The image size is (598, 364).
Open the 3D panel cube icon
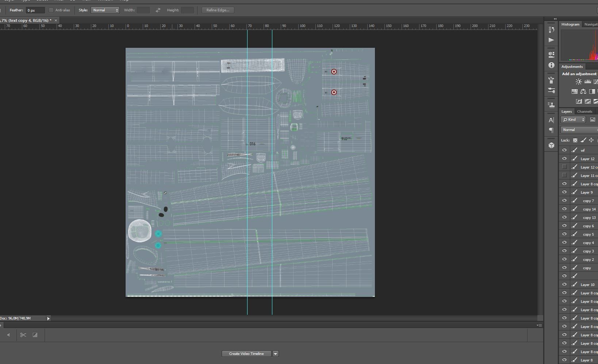551,145
